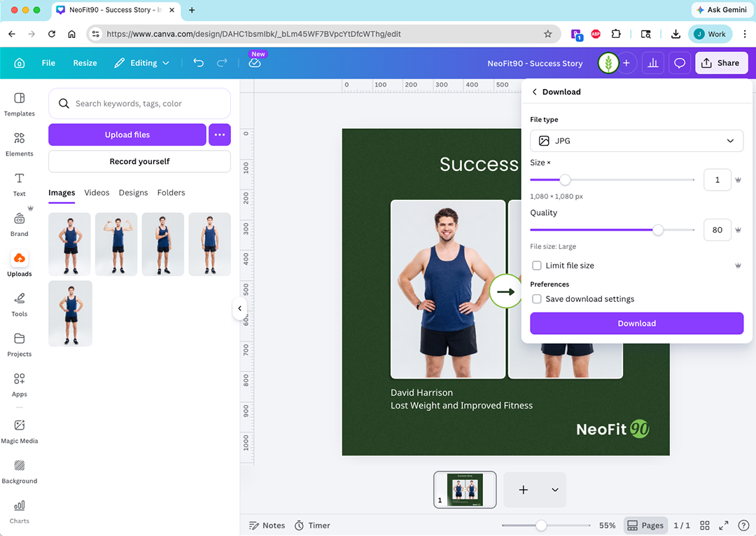The height and width of the screenshot is (536, 756).
Task: Open the analytics bar chart icon
Action: pyautogui.click(x=652, y=63)
